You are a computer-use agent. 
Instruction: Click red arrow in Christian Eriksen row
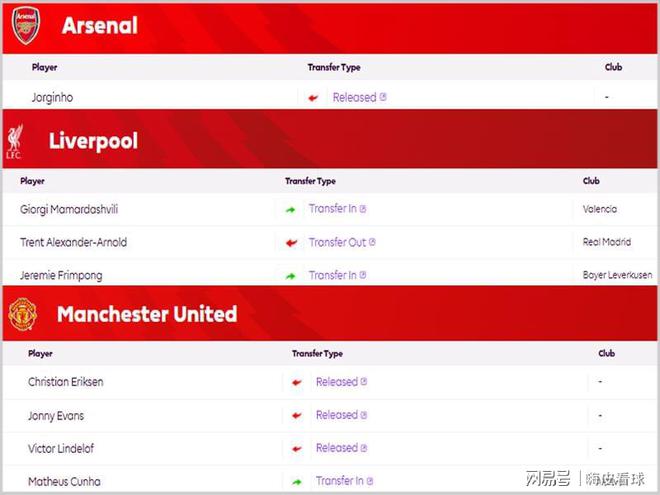pyautogui.click(x=297, y=382)
